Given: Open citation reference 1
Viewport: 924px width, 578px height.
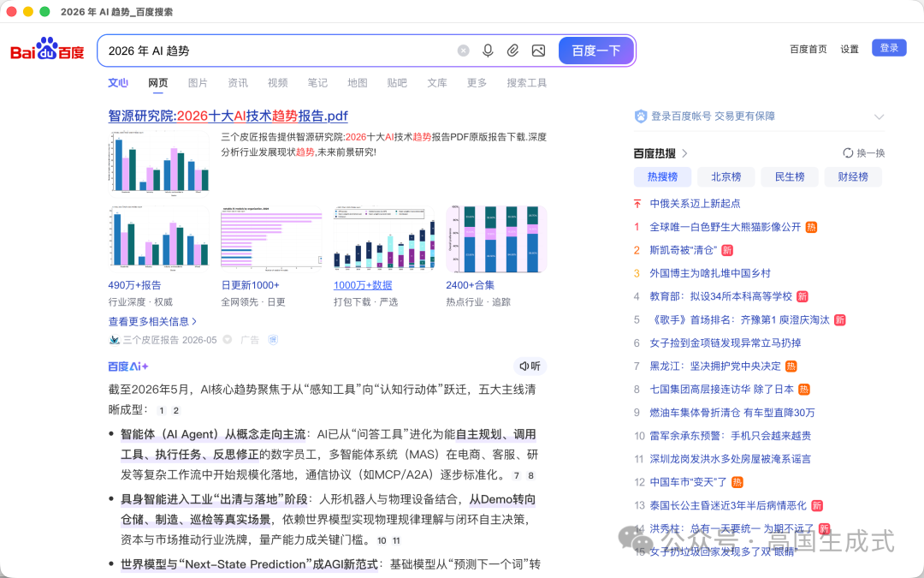Looking at the screenshot, I should pyautogui.click(x=162, y=410).
